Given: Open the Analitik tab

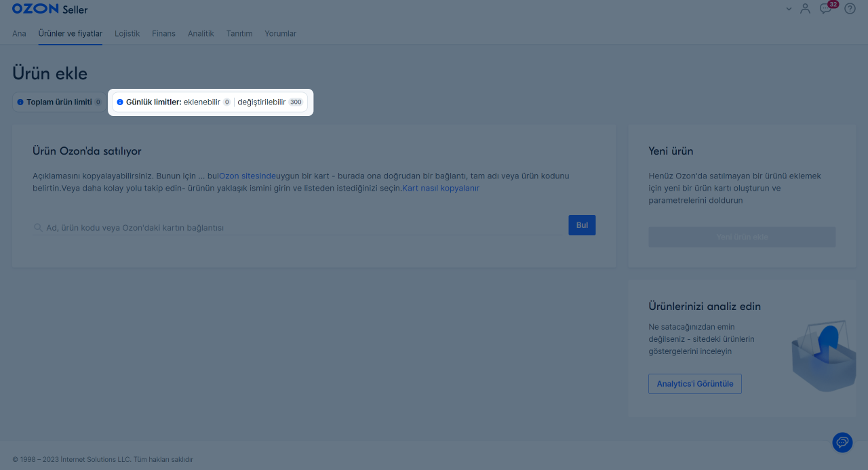Looking at the screenshot, I should [x=201, y=33].
